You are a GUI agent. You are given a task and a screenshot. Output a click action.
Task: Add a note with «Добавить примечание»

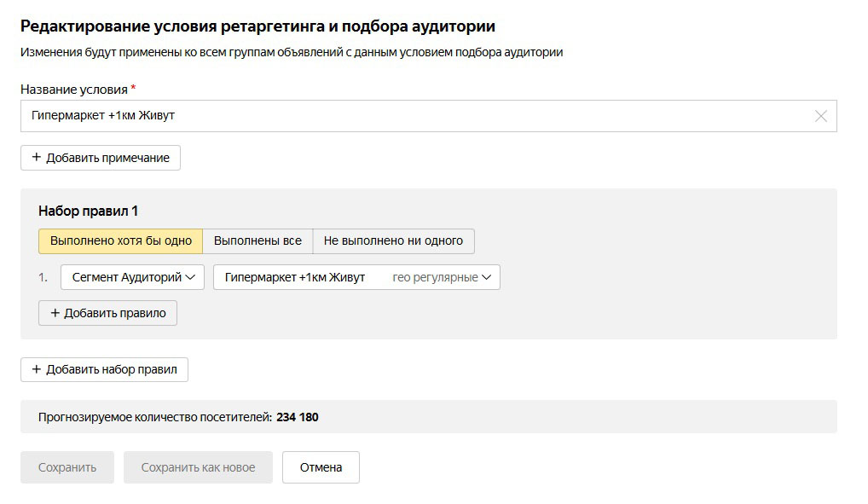(x=100, y=157)
